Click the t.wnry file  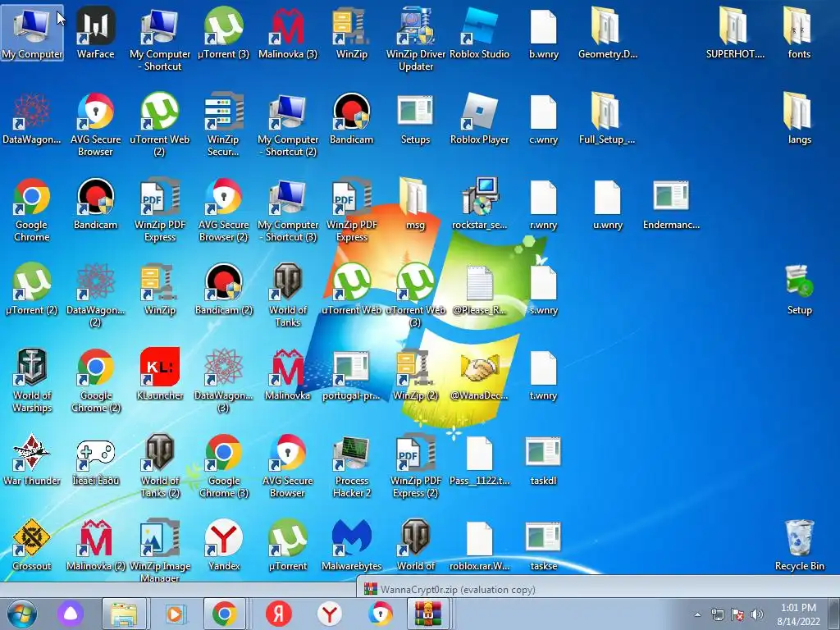[x=543, y=374]
